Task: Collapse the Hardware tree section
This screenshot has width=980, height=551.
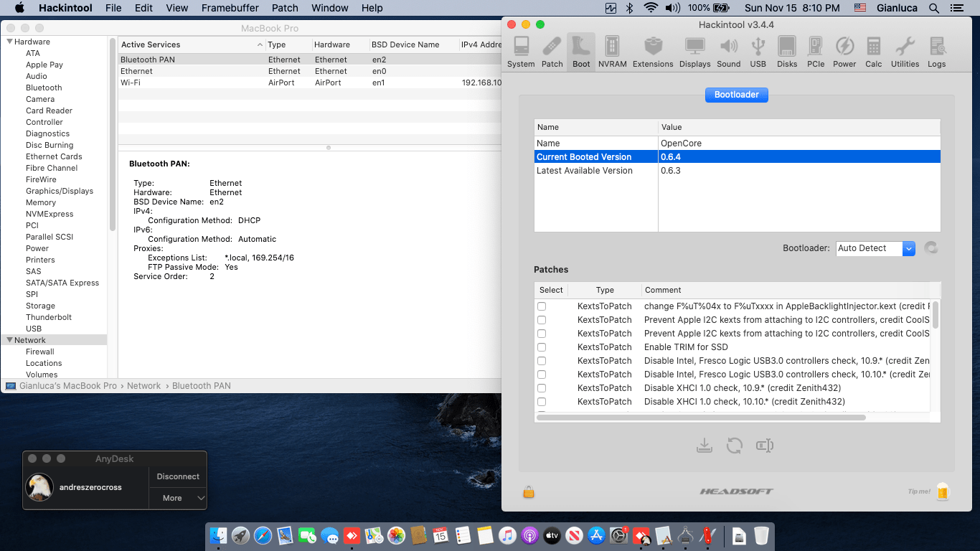Action: coord(9,42)
